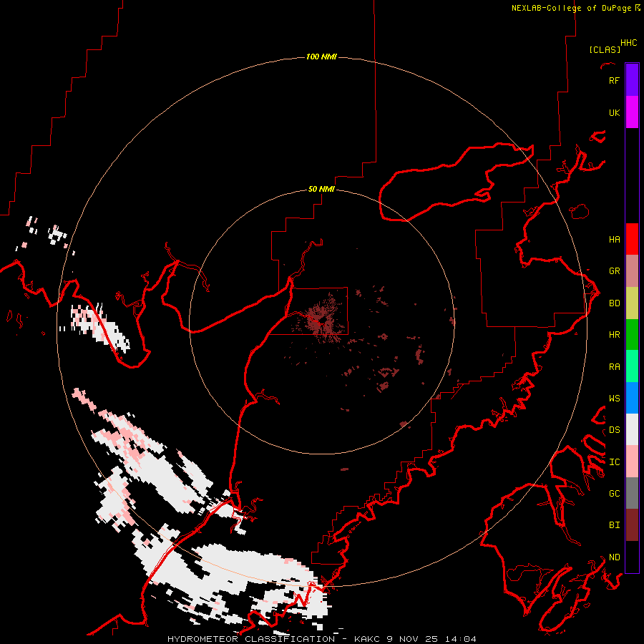Click the DS white legend swatch
Screen dimensions: 644x644
[x=632, y=429]
